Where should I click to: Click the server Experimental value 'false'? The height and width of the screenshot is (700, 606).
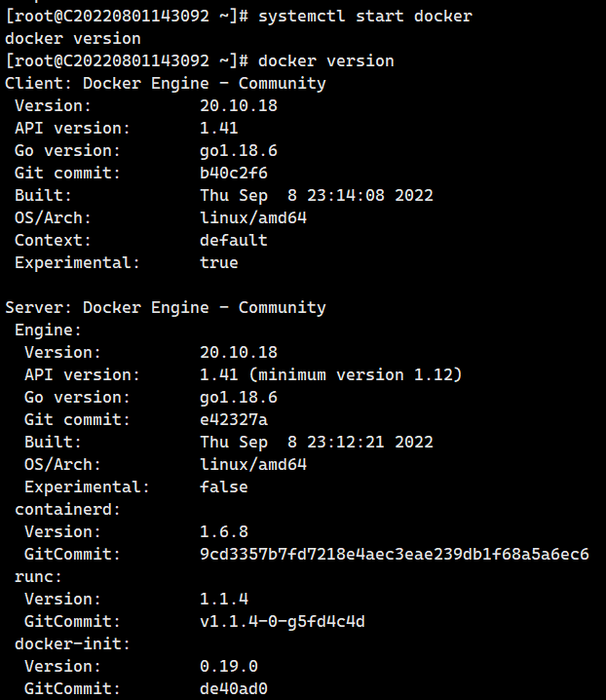[223, 486]
